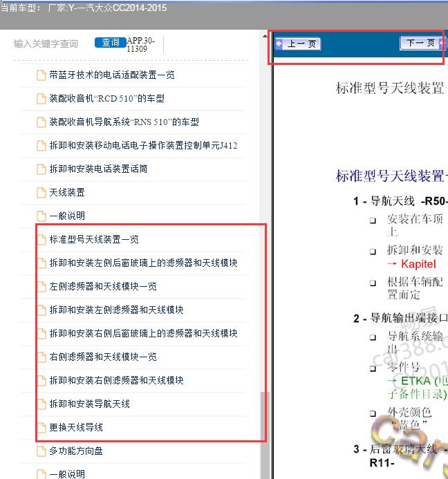Open 更换天线导线 entry
Image resolution: width=448 pixels, height=479 pixels.
point(76,427)
